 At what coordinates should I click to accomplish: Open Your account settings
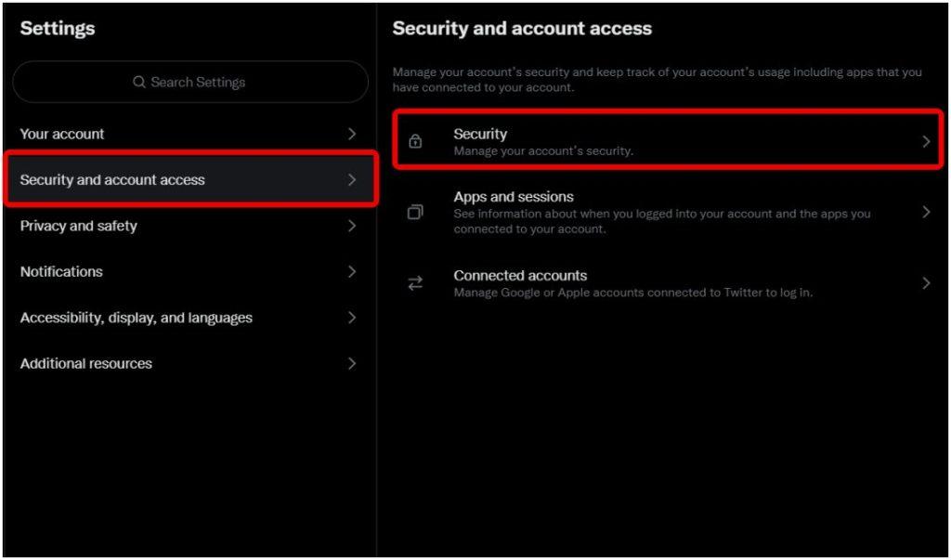pos(189,134)
